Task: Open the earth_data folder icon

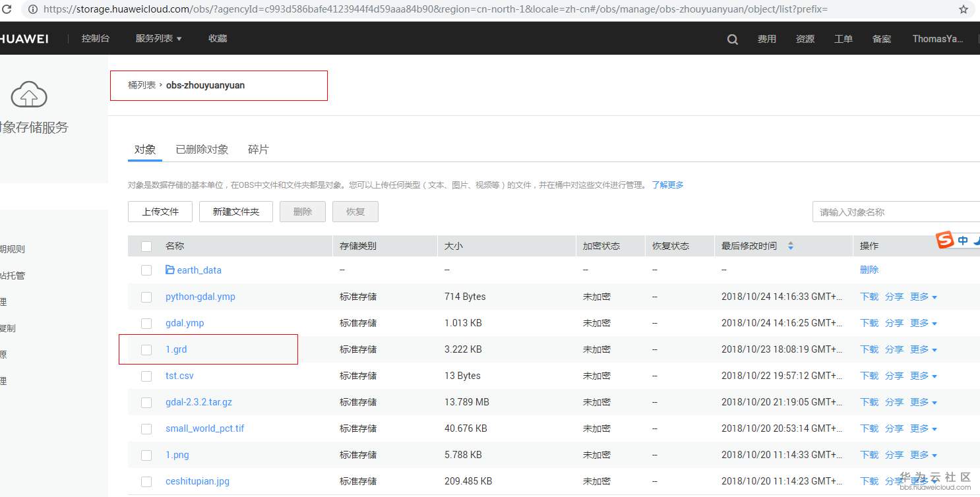Action: [x=170, y=270]
